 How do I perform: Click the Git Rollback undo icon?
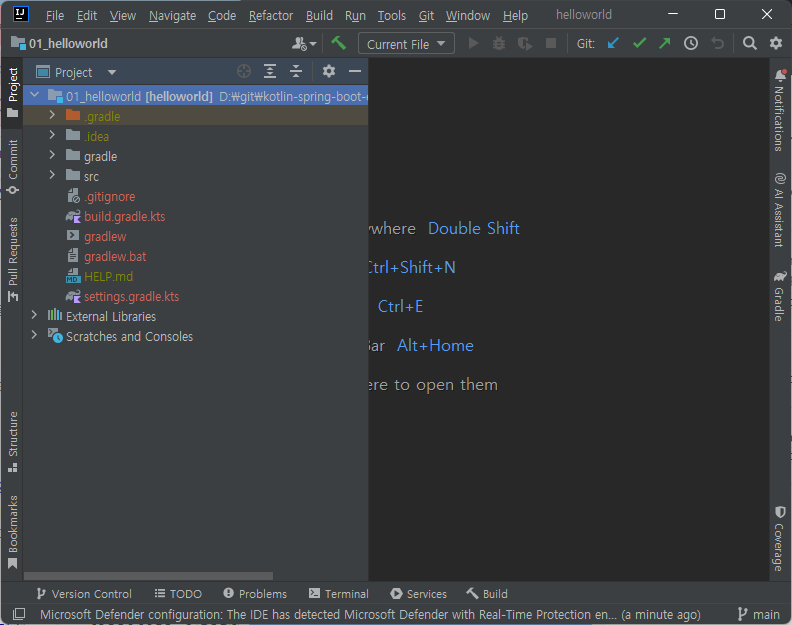(x=717, y=43)
